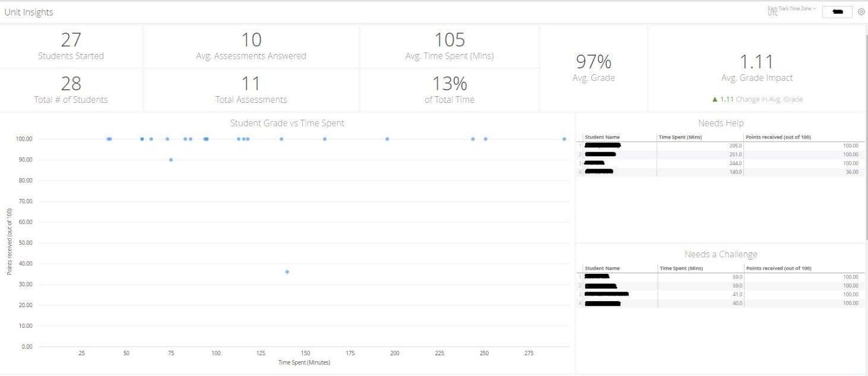Click the 36.00 points entry in Needs Help
Image resolution: width=868 pixels, height=376 pixels.
(853, 172)
